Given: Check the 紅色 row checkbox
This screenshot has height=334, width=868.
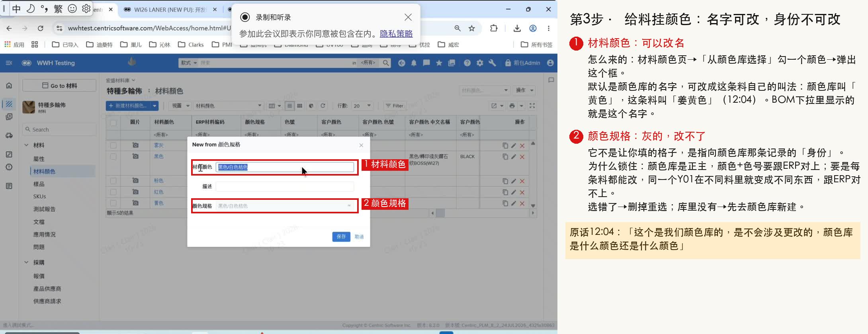Looking at the screenshot, I should [113, 192].
